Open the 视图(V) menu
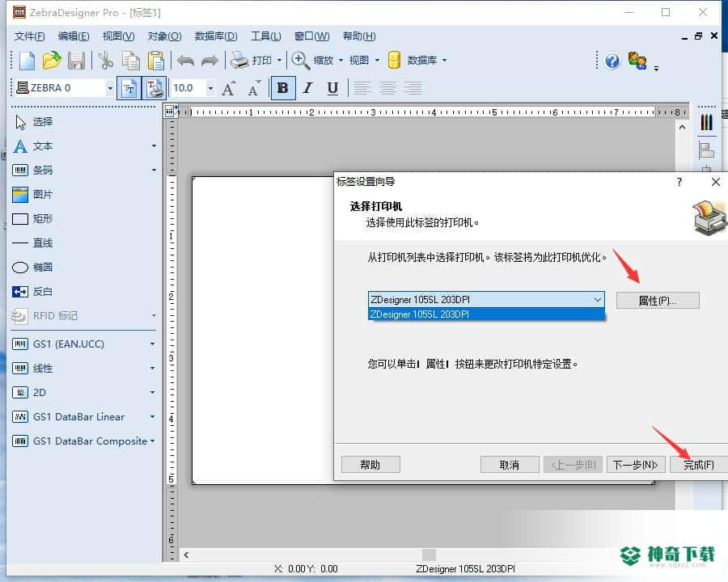Screen dimensions: 728x582 pyautogui.click(x=118, y=36)
